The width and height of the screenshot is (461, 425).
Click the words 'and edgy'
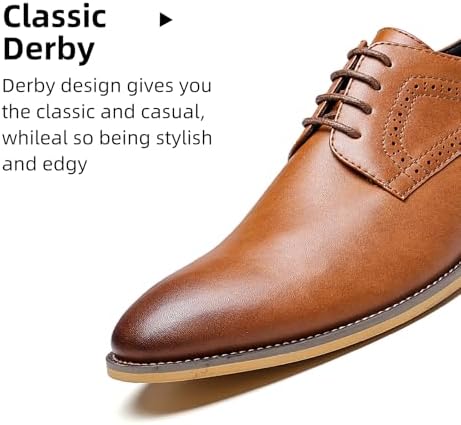(x=45, y=164)
